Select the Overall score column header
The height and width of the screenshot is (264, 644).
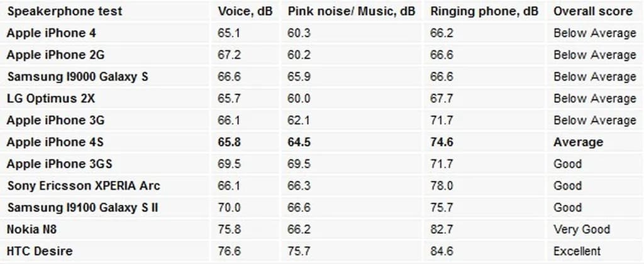coord(592,11)
